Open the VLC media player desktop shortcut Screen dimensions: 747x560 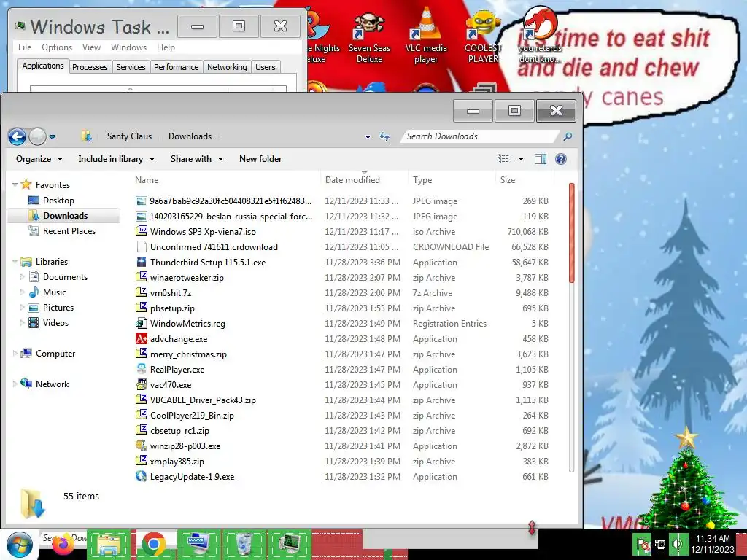pos(426,38)
